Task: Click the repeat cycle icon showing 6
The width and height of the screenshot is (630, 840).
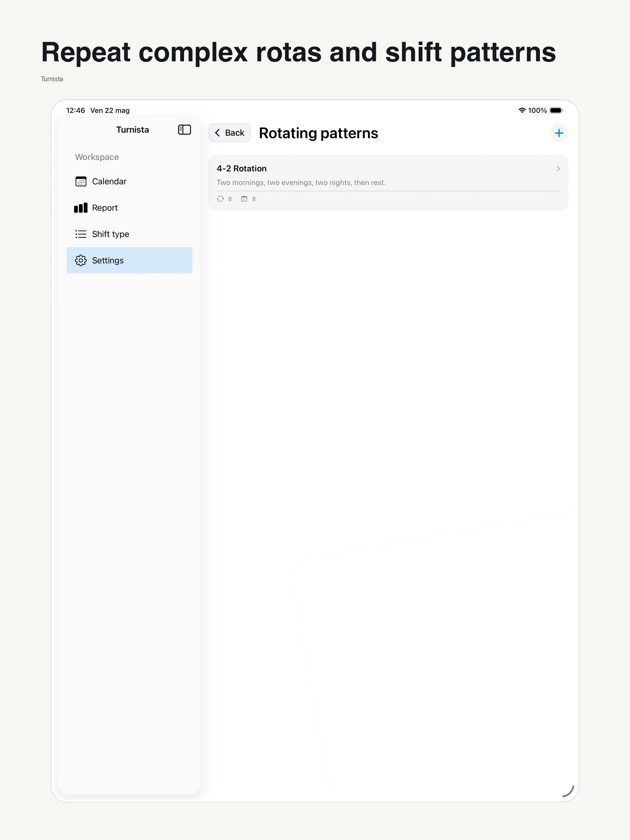Action: click(220, 199)
